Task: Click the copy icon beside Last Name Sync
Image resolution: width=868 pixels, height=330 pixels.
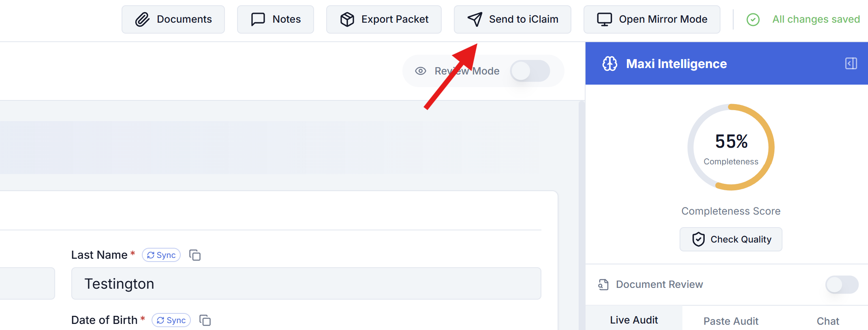Action: (195, 255)
